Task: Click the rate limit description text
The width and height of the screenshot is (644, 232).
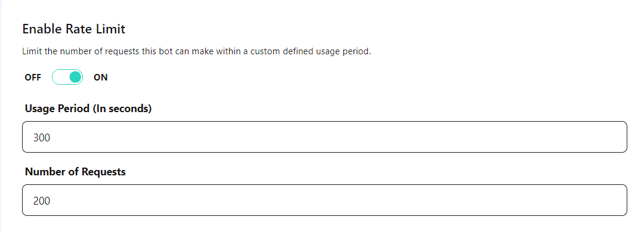Action: pos(196,52)
